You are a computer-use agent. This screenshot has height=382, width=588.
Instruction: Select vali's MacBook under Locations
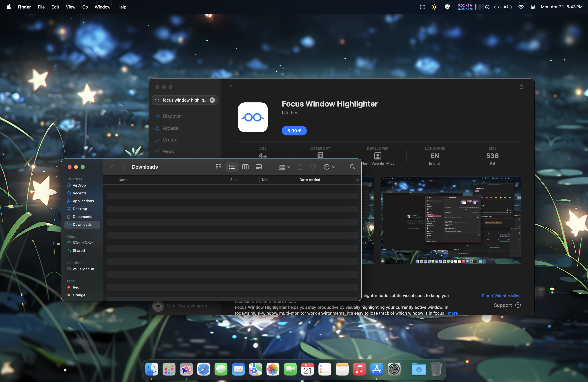coord(82,269)
